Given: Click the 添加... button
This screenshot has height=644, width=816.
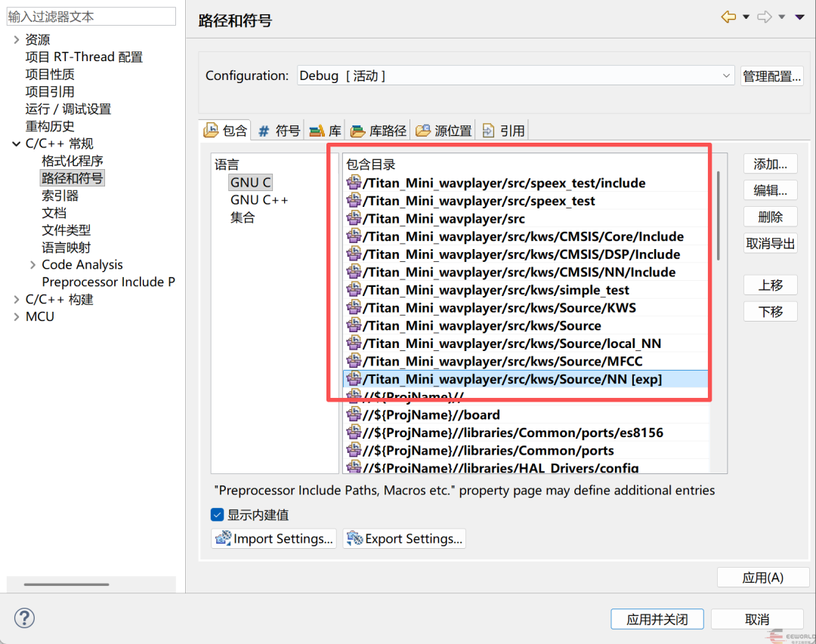Looking at the screenshot, I should point(770,165).
